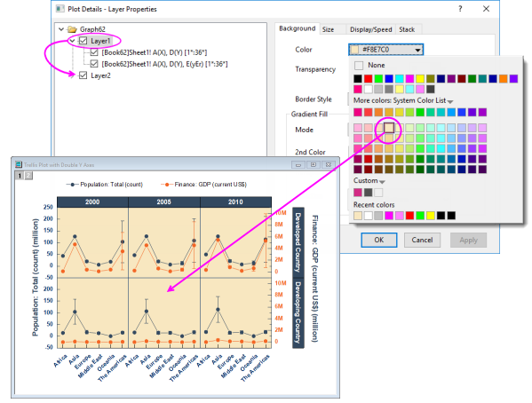The width and height of the screenshot is (532, 403).
Task: Switch to the Stack tab
Action: (407, 29)
